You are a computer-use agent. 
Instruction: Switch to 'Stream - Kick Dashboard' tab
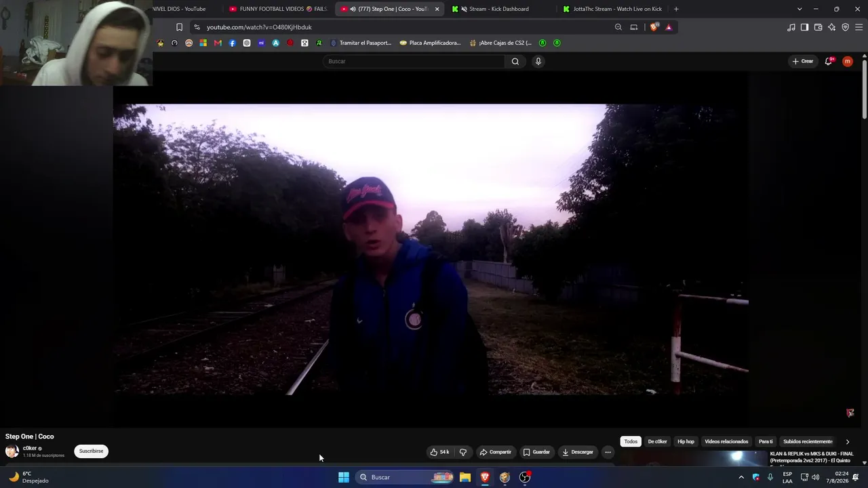pyautogui.click(x=499, y=9)
